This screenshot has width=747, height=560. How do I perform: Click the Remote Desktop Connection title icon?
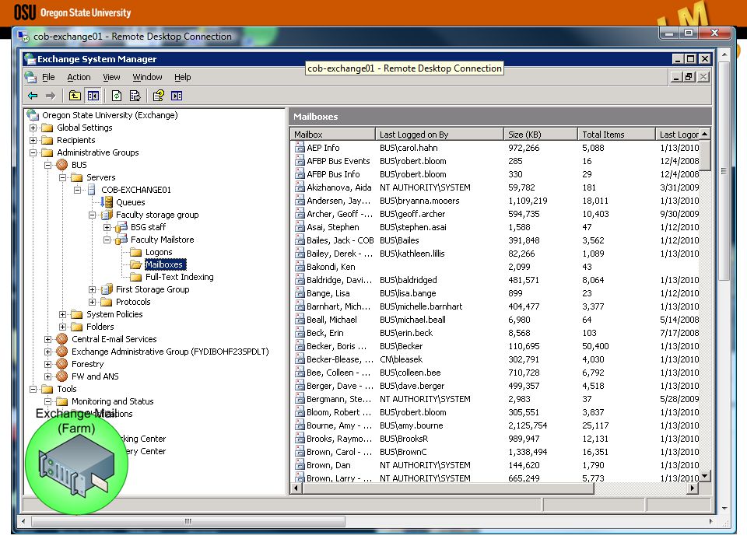tap(23, 37)
